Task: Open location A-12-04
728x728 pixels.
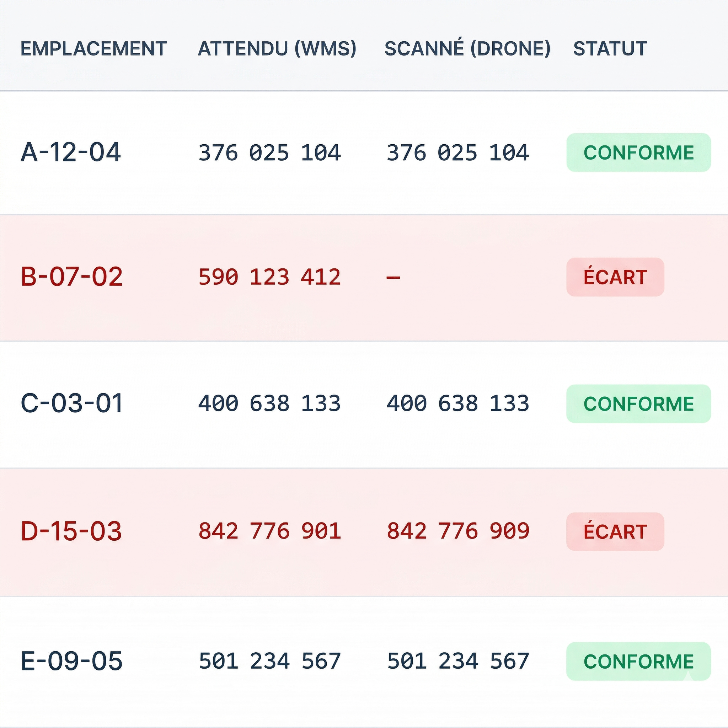Action: pos(71,152)
